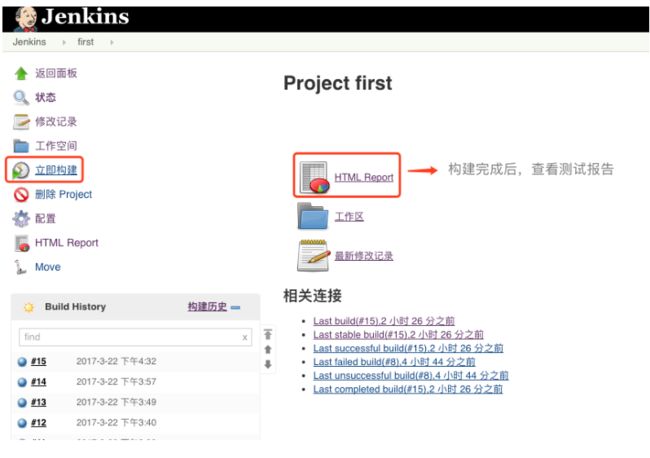Screen dimensions: 650x458
Task: Open the Last successful build(#15) link
Action: [408, 349]
